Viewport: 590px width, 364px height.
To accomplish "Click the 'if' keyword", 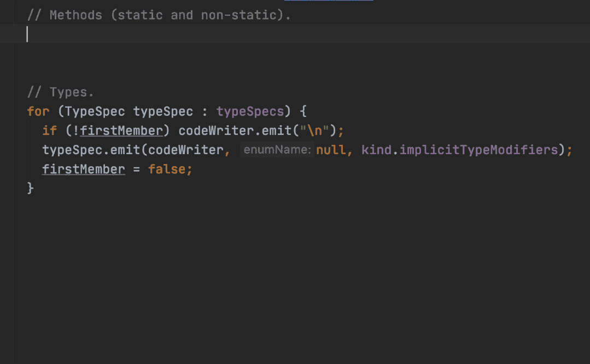I will 50,131.
